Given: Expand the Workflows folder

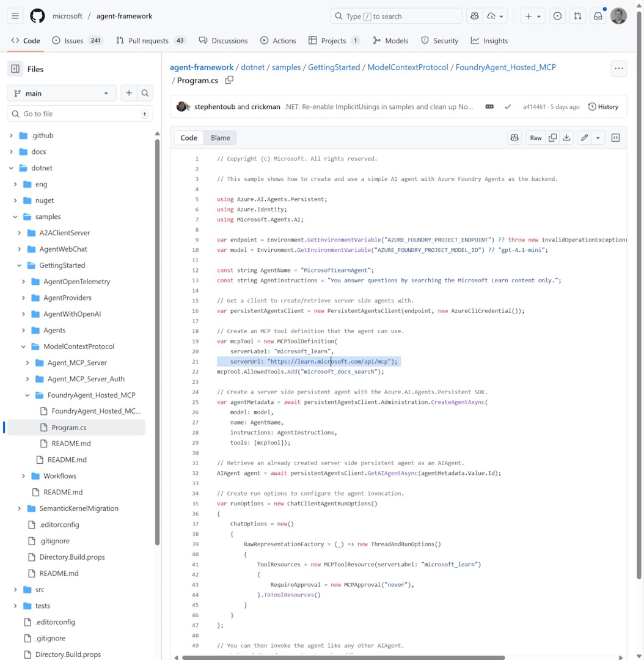Looking at the screenshot, I should click(x=24, y=476).
